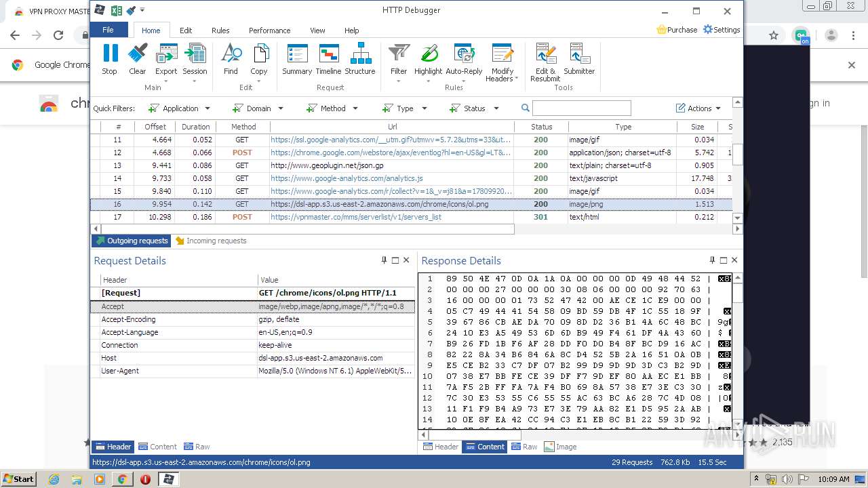
Task: Switch to the View ribbon tab
Action: [317, 30]
